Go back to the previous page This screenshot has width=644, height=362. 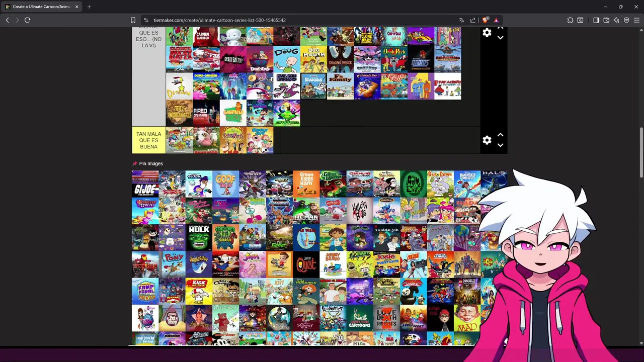point(7,20)
